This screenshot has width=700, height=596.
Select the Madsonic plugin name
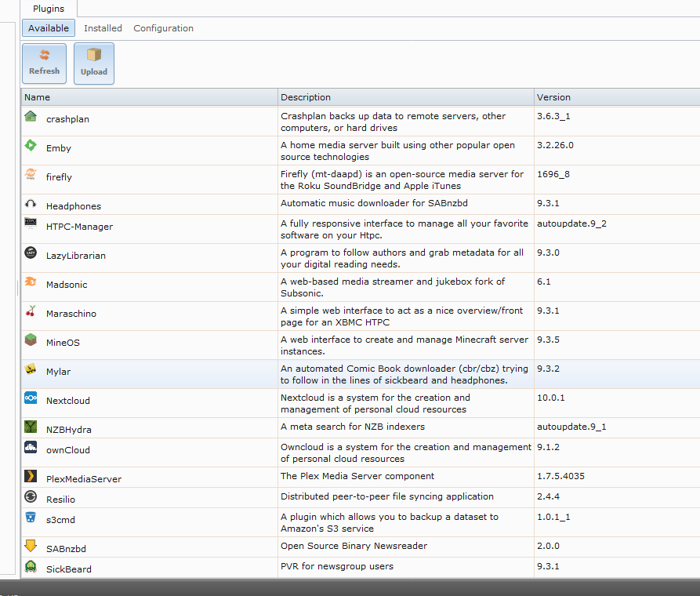67,285
